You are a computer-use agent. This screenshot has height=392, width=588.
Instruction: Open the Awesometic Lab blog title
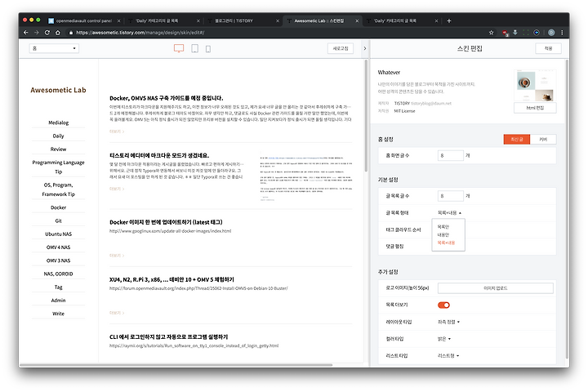[58, 90]
